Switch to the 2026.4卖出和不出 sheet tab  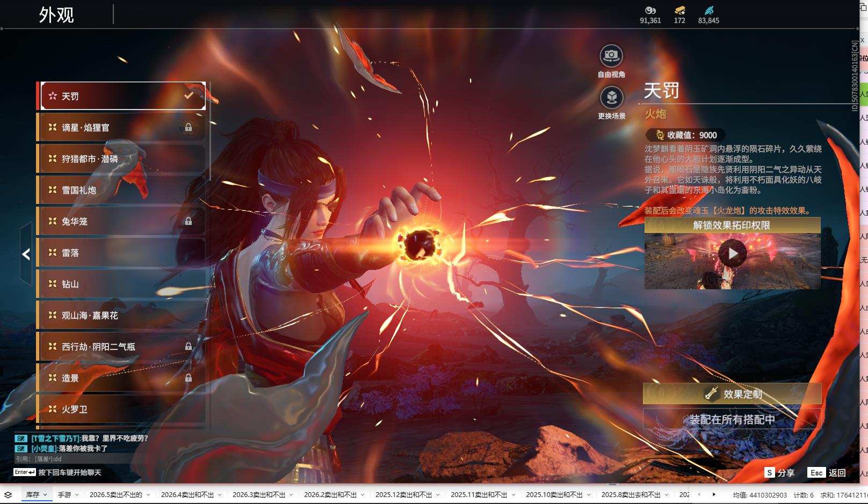187,495
